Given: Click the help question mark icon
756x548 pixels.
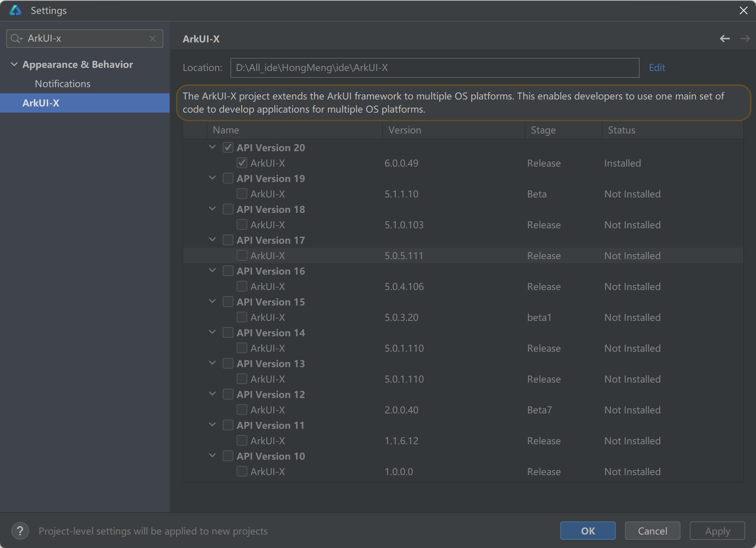Looking at the screenshot, I should coord(20,531).
